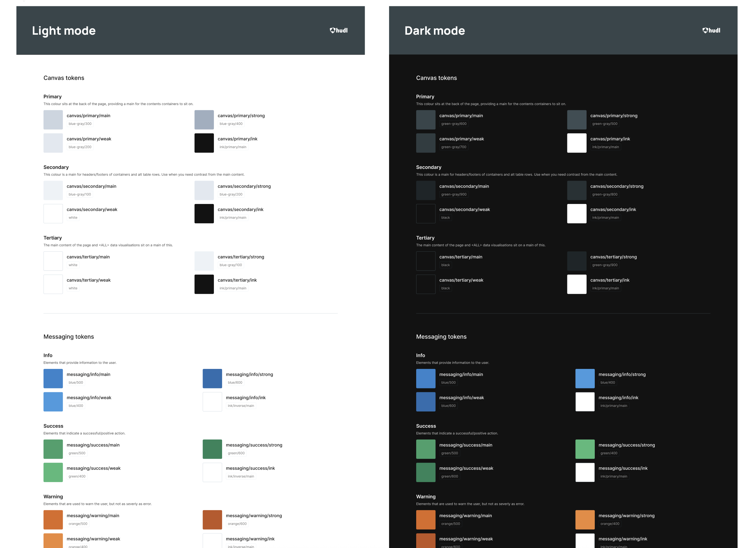This screenshot has width=756, height=548.
Task: Click the 'Dark mode' header title
Action: 435,31
